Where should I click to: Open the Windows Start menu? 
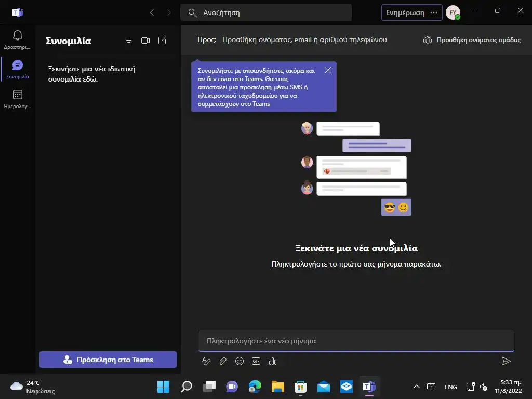tap(163, 387)
